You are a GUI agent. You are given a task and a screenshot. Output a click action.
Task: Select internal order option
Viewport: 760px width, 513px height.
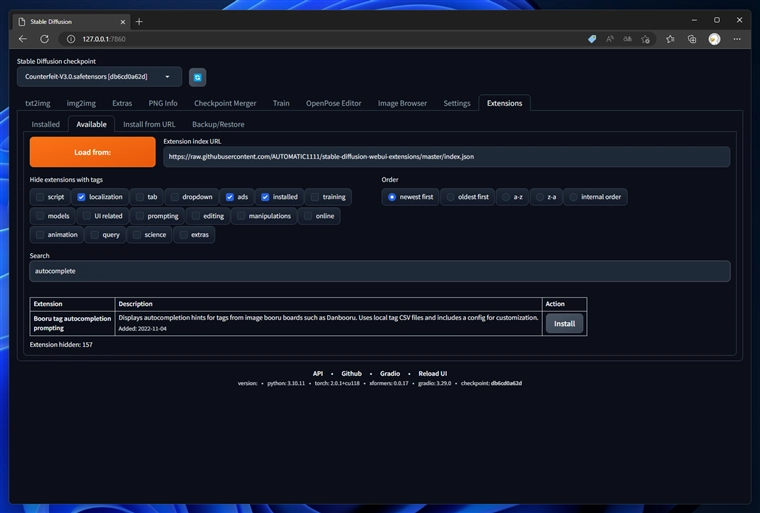click(x=573, y=197)
